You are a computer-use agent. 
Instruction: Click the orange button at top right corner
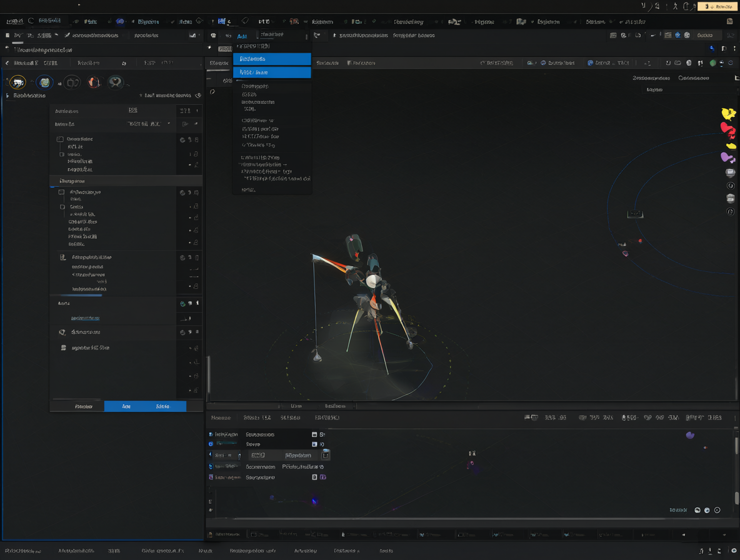click(x=718, y=7)
